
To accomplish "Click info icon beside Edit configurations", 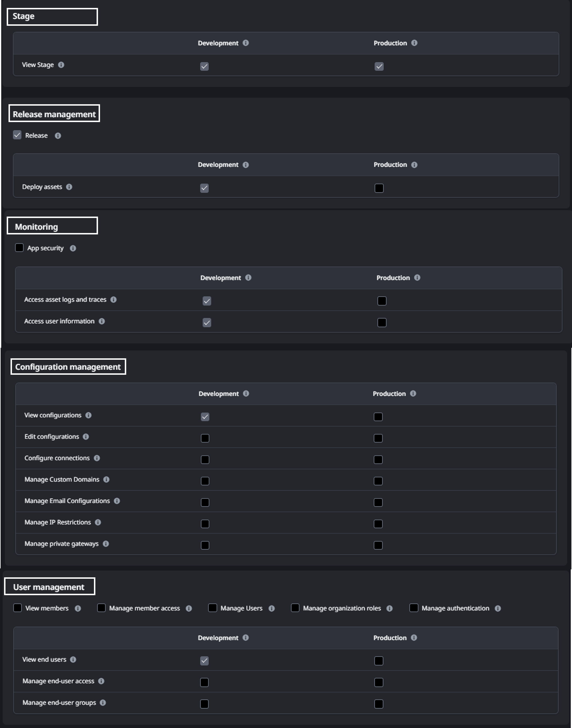I will point(86,437).
